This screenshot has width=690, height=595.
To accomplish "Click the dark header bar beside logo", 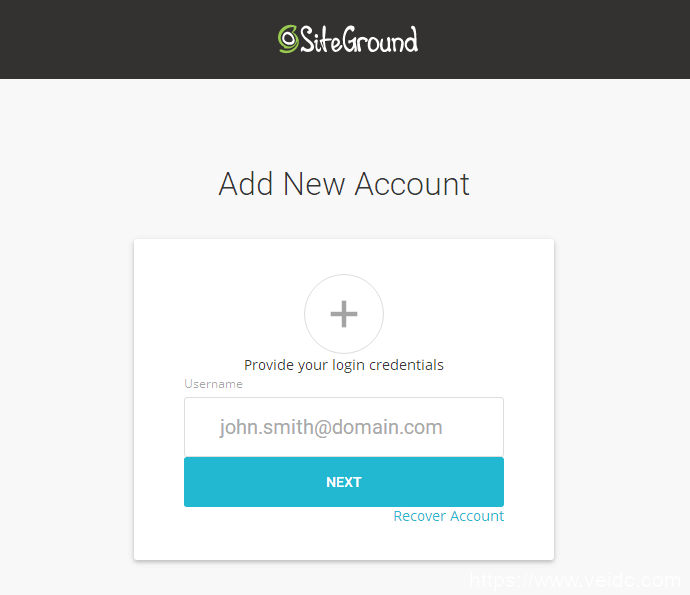I will (x=132, y=40).
